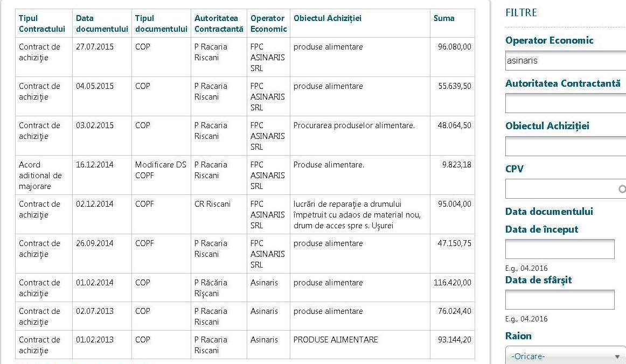Click the Obiectul Achiziției filter input
The width and height of the screenshot is (626, 364).
(x=565, y=146)
